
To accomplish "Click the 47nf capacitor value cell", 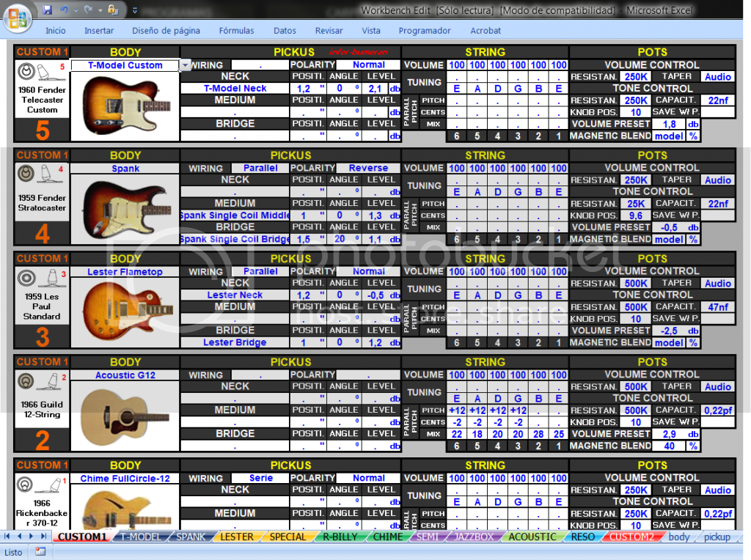I will 718,307.
